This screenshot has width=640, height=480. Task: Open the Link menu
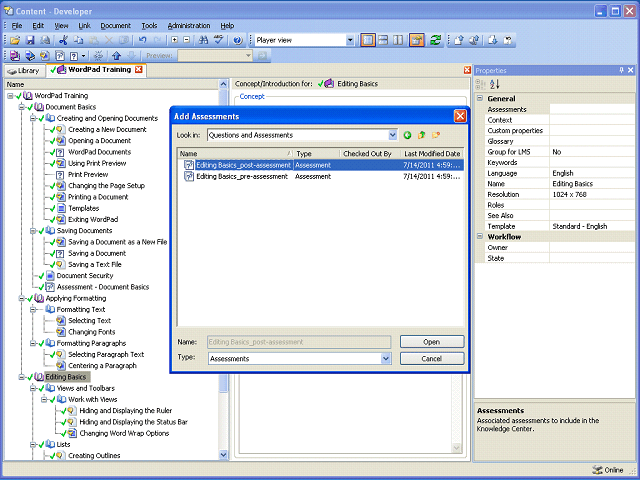84,26
